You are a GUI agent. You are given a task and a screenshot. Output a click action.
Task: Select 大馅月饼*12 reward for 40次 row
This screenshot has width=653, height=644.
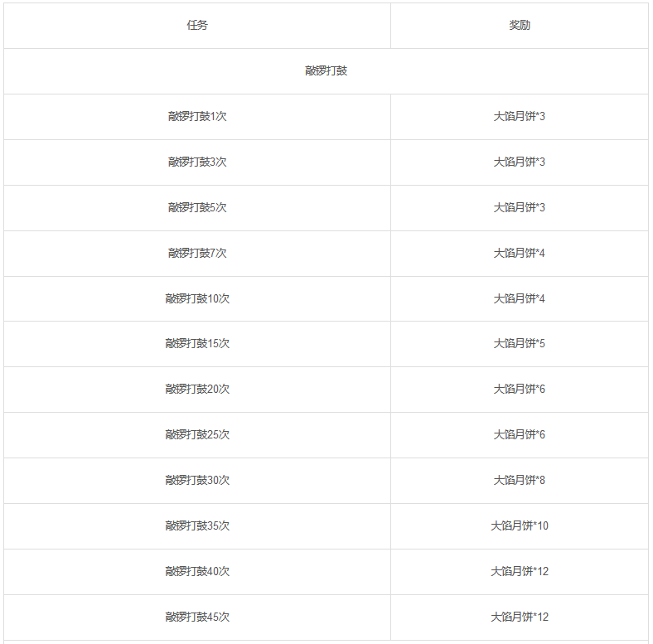pyautogui.click(x=520, y=572)
